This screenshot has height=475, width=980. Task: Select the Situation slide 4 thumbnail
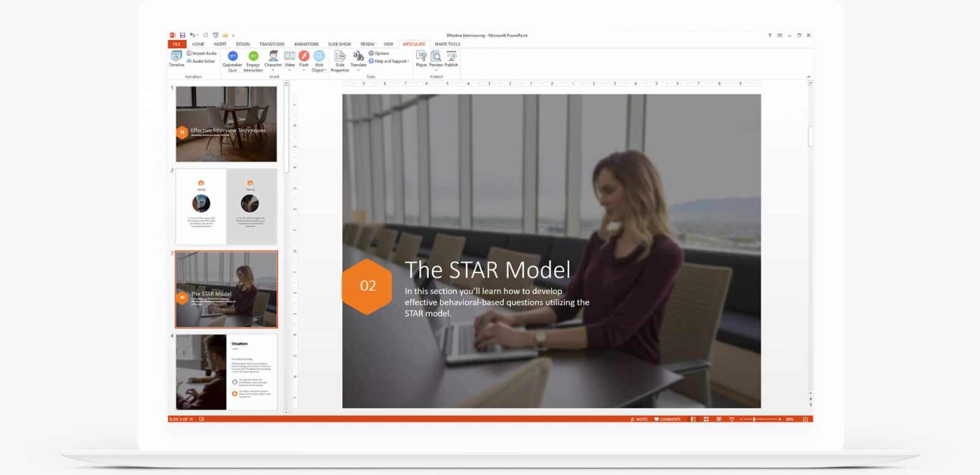[x=226, y=372]
